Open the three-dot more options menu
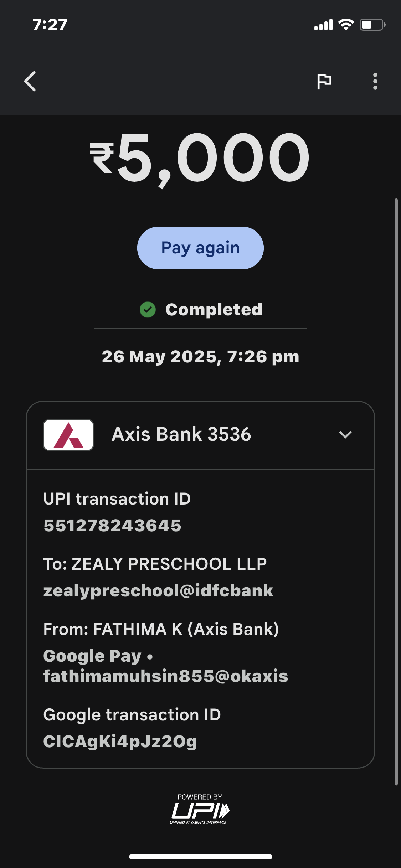401x868 pixels. (375, 81)
